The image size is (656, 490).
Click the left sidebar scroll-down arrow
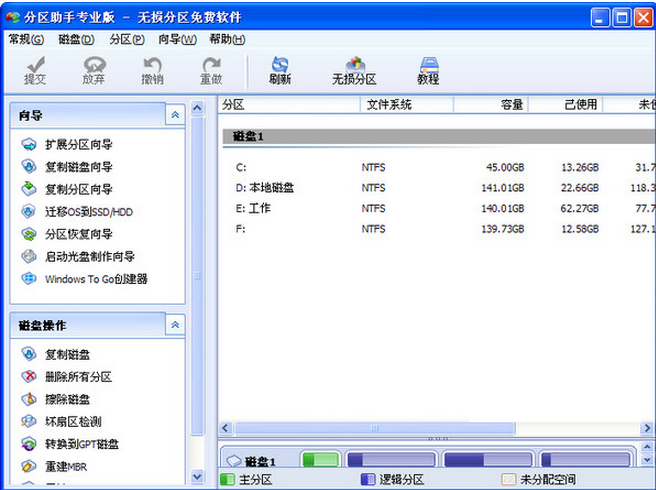[x=197, y=476]
